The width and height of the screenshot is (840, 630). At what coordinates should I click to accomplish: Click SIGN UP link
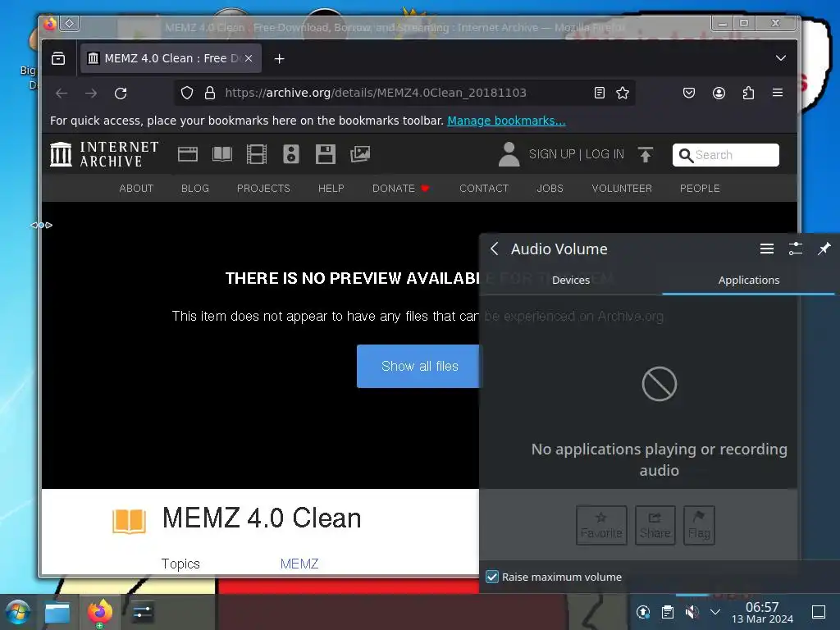[552, 154]
